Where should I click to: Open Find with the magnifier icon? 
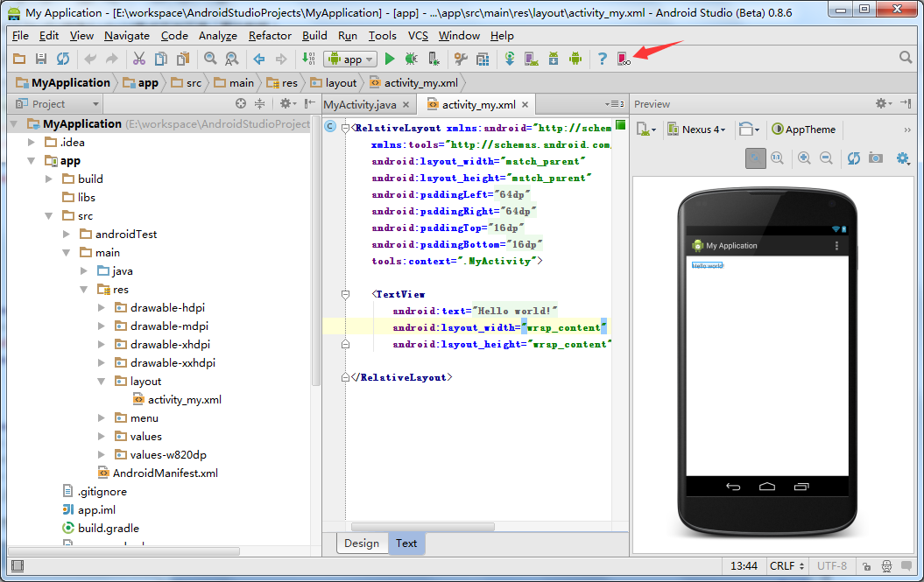[210, 59]
